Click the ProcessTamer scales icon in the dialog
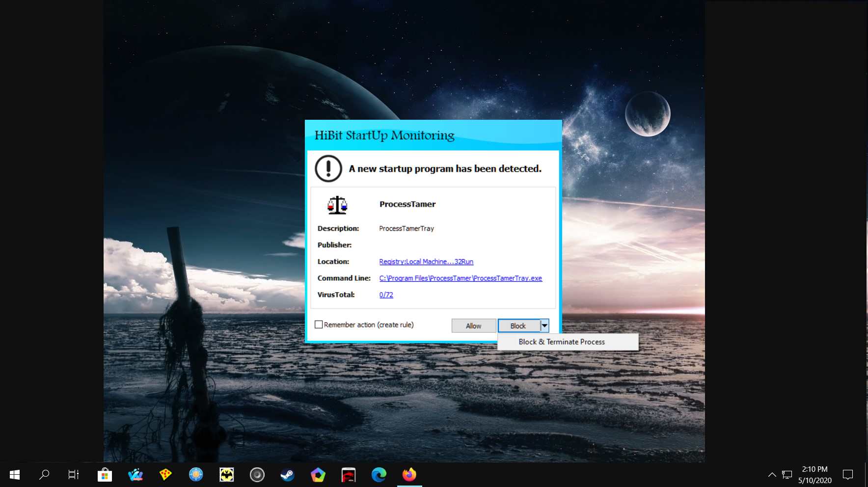The height and width of the screenshot is (487, 868). pos(337,205)
